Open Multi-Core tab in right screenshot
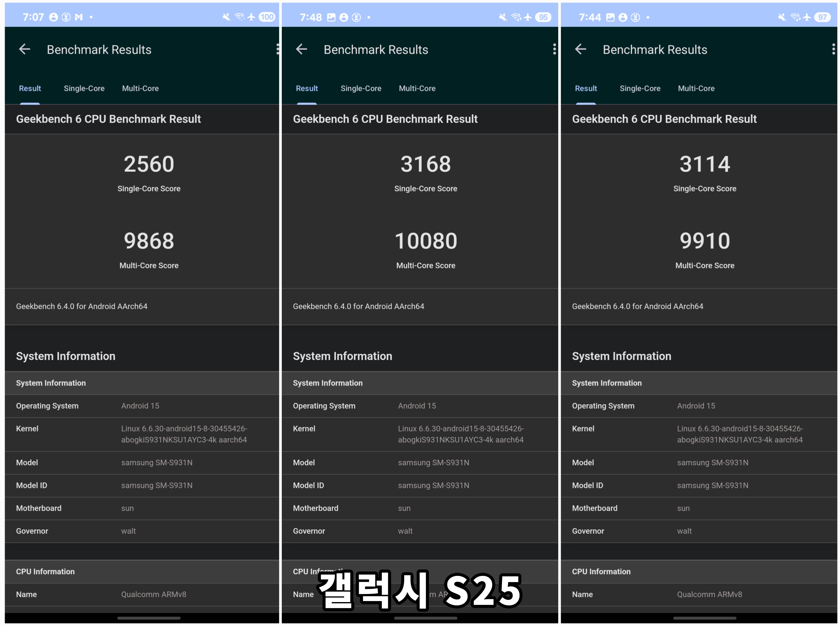This screenshot has height=626, width=840. 696,88
